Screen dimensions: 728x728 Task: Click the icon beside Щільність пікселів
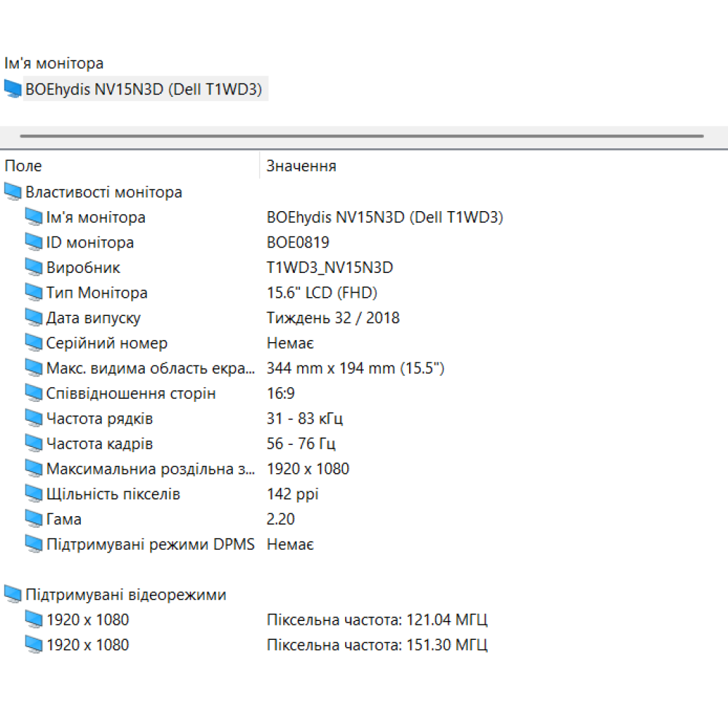pos(33,494)
